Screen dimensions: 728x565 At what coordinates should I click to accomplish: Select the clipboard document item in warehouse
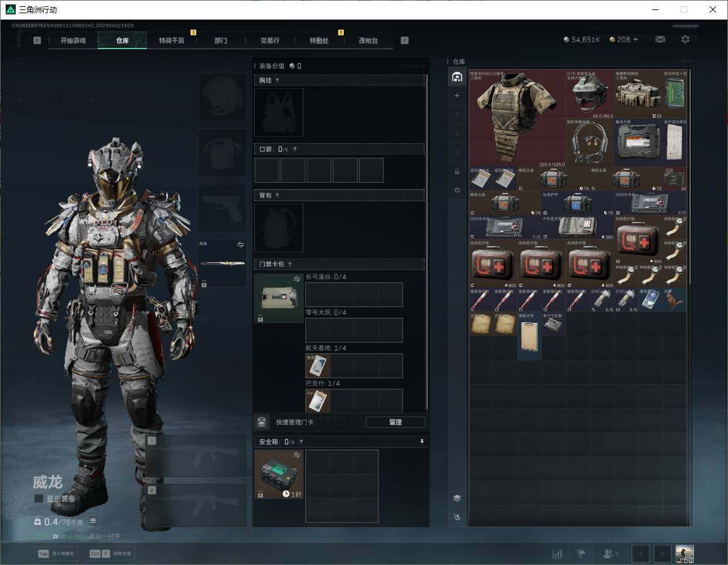click(x=529, y=335)
